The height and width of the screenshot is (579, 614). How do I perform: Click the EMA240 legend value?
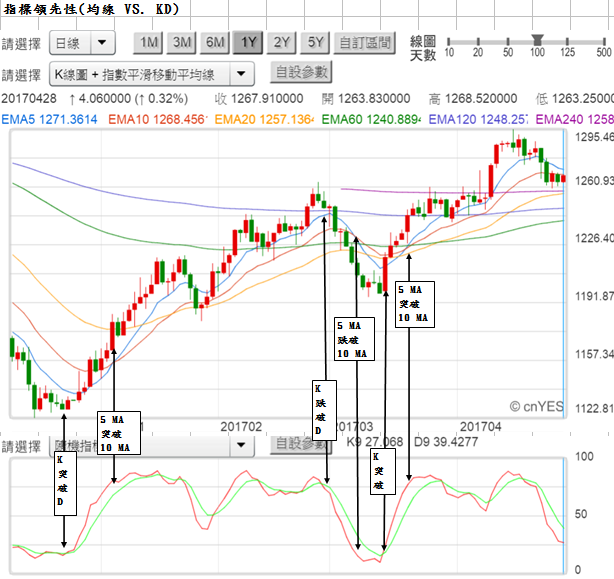click(x=574, y=119)
